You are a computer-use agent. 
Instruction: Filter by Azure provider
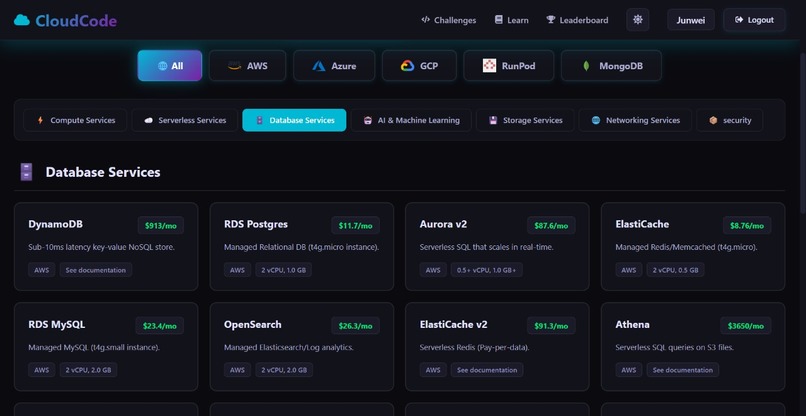coord(334,66)
